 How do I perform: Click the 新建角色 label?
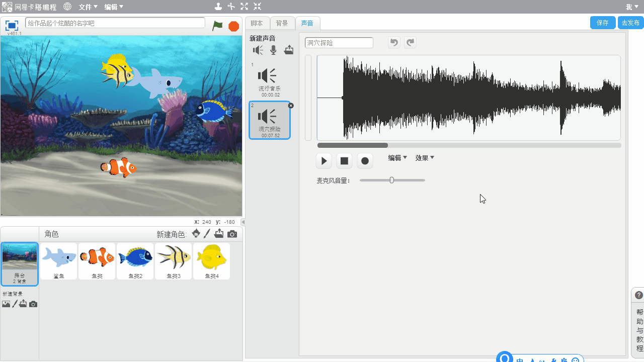coord(172,234)
